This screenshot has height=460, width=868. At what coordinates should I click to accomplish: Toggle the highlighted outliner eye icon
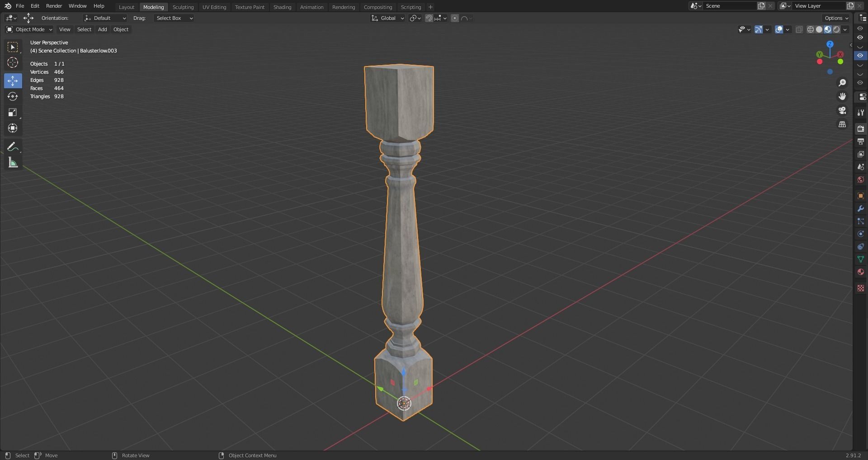click(x=860, y=56)
